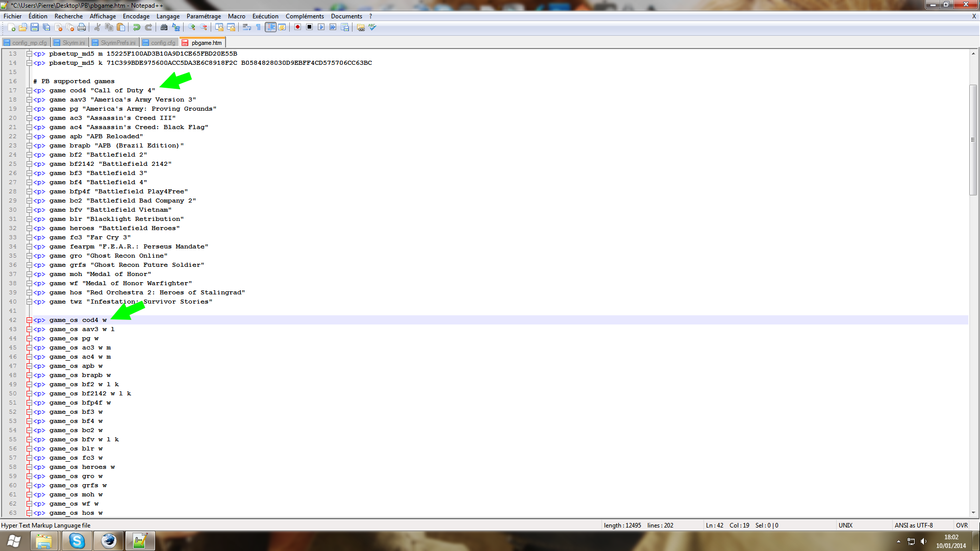Start macro recording with red dot
980x551 pixels.
point(297,28)
